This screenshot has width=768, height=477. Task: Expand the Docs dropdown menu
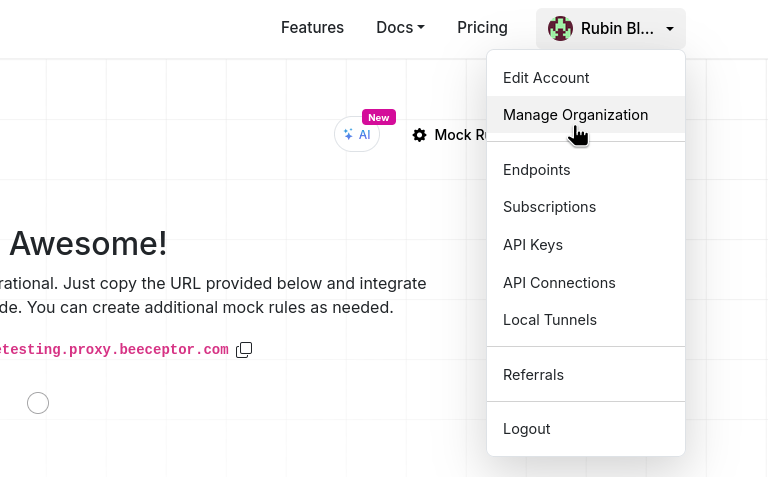[400, 28]
